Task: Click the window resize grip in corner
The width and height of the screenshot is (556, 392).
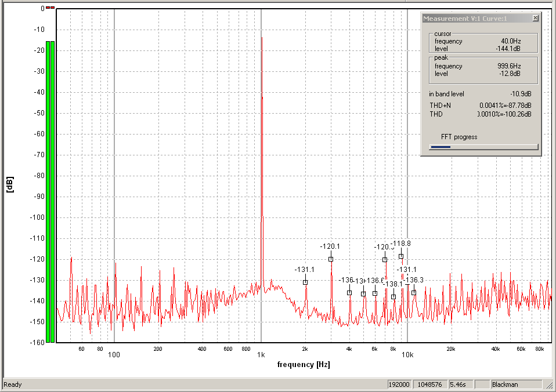Action: tap(550, 386)
